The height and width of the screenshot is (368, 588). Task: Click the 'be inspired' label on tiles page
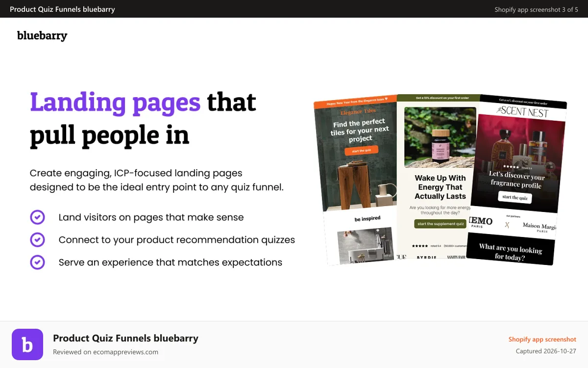pos(367,218)
